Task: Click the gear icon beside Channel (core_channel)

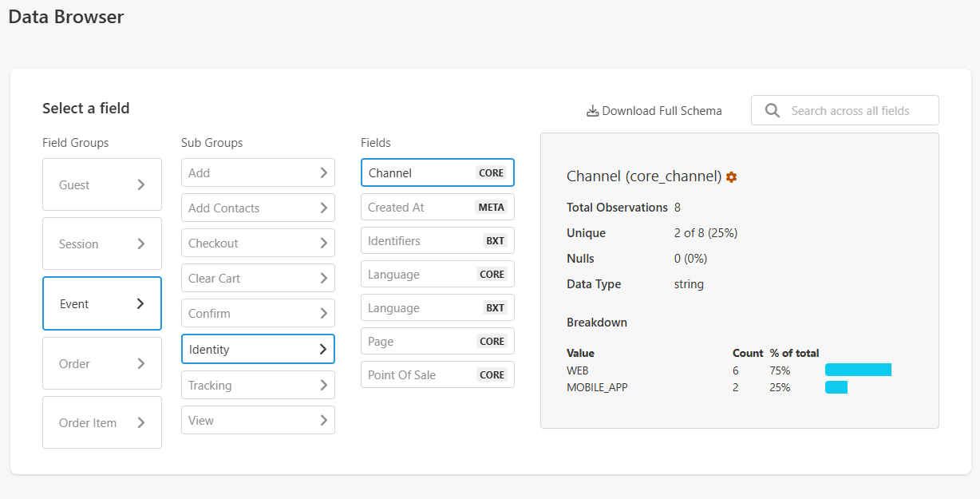Action: click(x=731, y=176)
